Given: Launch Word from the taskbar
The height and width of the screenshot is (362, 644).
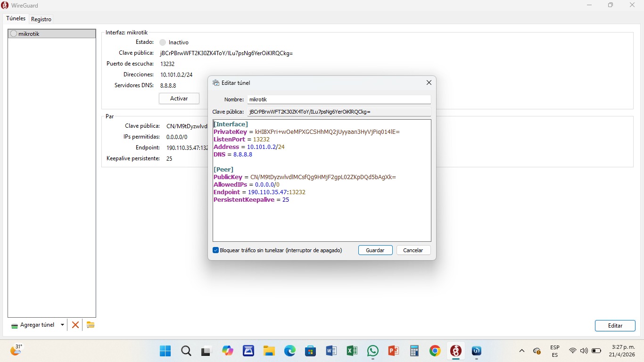Looking at the screenshot, I should coord(331,351).
